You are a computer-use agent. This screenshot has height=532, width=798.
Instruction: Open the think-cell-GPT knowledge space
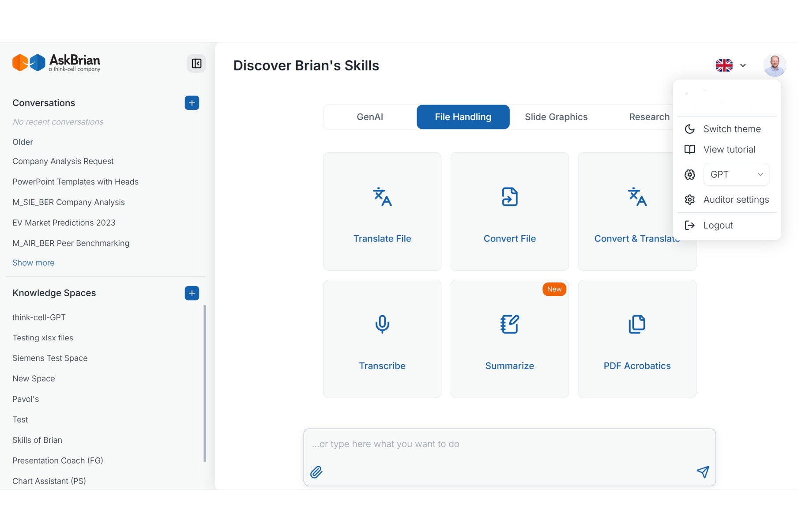[39, 317]
